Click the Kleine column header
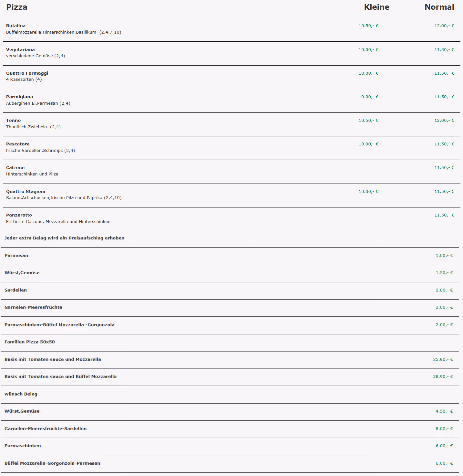This screenshot has height=476, width=463. tap(376, 7)
